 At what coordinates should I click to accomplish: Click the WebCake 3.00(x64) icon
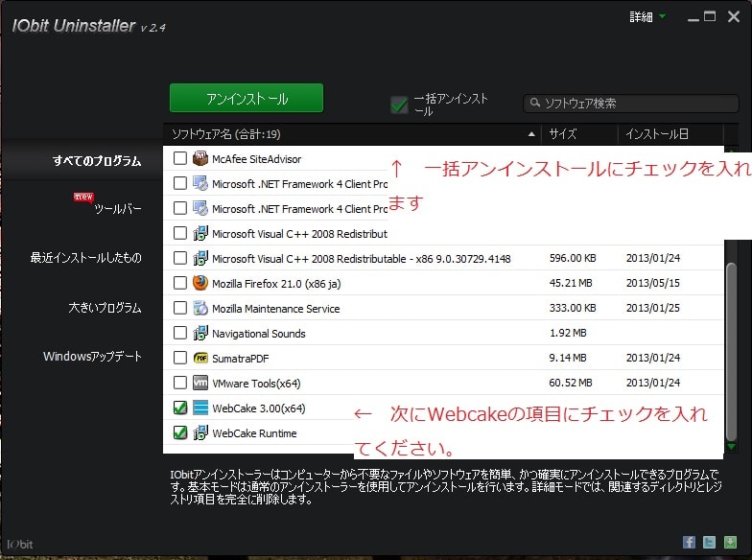tap(200, 408)
